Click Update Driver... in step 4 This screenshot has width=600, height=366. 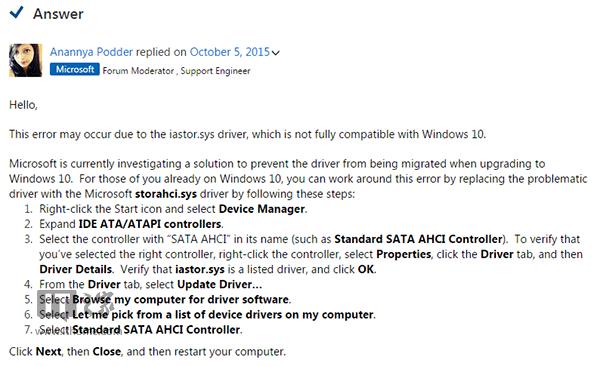coord(220,284)
